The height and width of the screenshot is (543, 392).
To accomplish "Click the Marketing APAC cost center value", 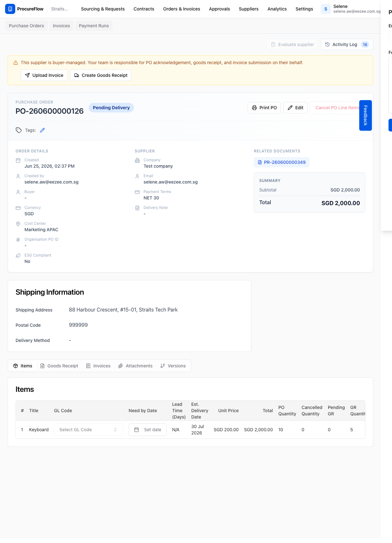I will (x=41, y=230).
